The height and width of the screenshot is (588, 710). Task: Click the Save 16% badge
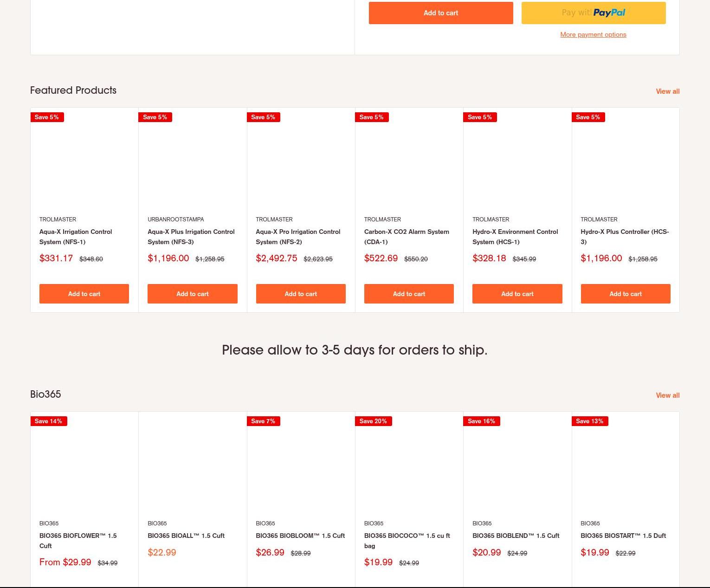pos(482,421)
